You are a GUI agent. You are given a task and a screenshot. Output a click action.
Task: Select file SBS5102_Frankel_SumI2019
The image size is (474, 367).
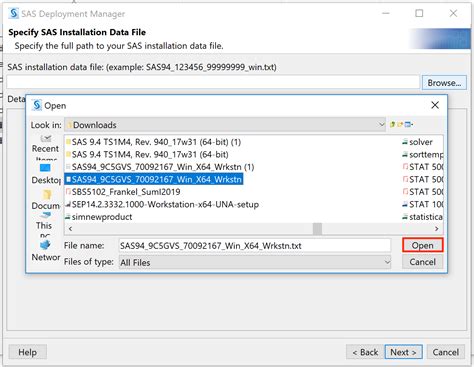[x=123, y=192]
